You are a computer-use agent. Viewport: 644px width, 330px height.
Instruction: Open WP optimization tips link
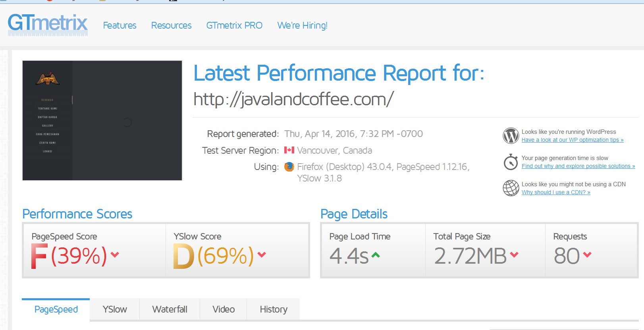[573, 140]
